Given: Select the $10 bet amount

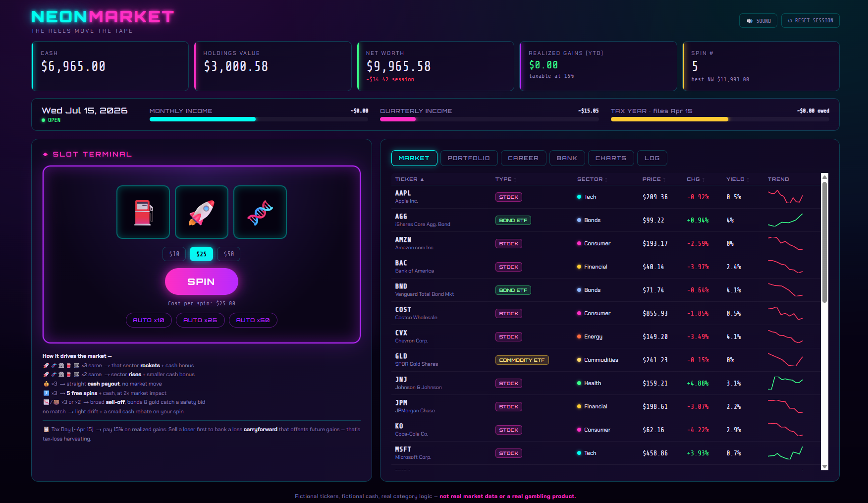Looking at the screenshot, I should coord(174,254).
